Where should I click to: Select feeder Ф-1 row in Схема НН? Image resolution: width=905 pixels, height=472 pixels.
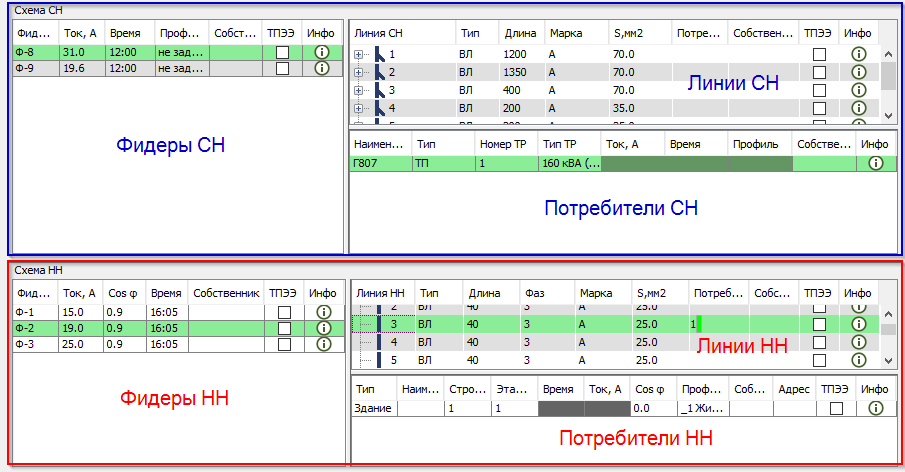(178, 312)
